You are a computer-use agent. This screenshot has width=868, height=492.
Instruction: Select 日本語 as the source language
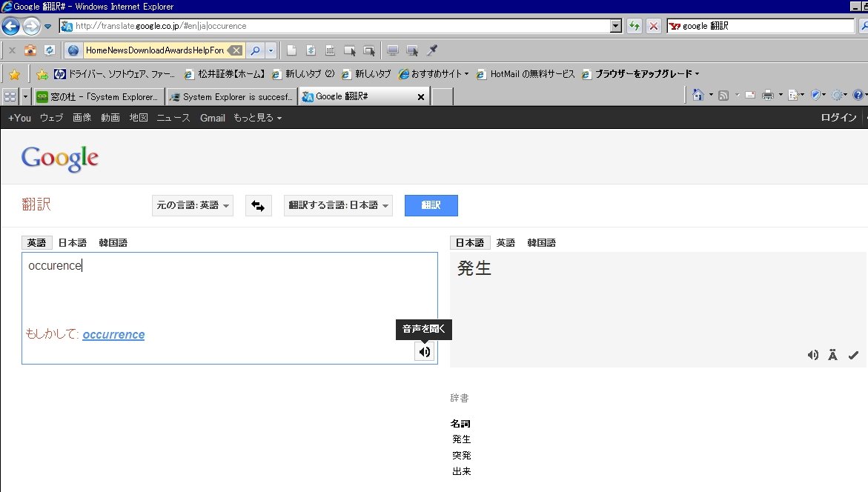pyautogui.click(x=72, y=243)
